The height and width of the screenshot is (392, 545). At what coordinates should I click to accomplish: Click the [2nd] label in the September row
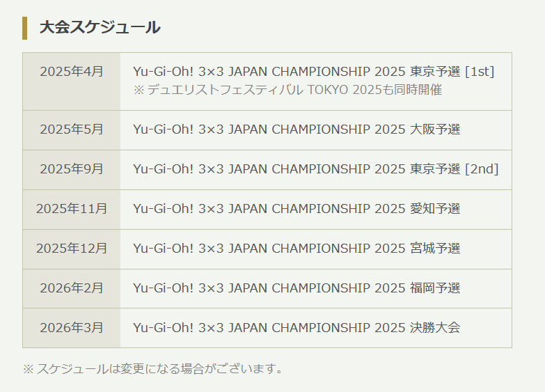482,169
